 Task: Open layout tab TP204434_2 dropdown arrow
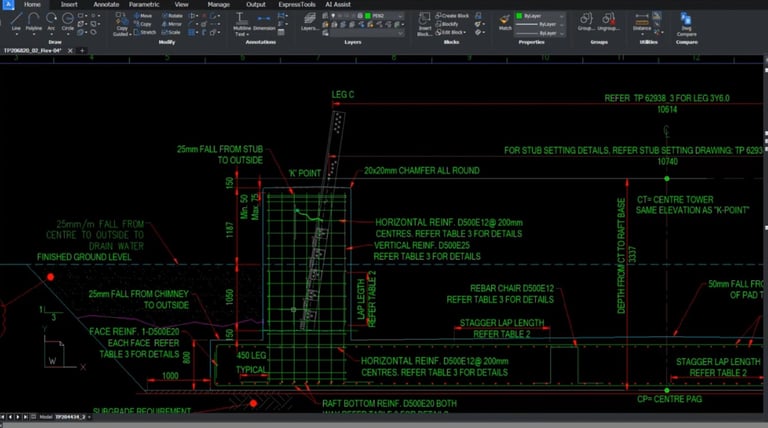(89, 417)
